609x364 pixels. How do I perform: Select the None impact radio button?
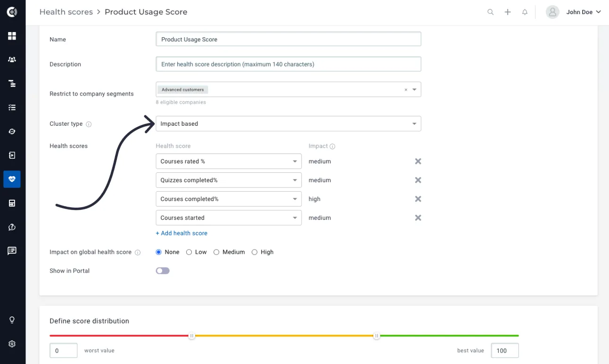pos(159,252)
